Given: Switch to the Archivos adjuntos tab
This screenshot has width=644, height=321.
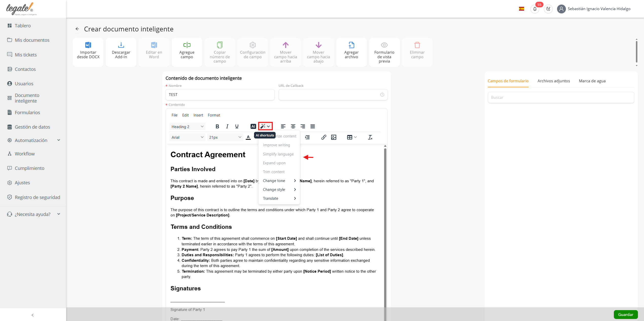Looking at the screenshot, I should point(553,81).
